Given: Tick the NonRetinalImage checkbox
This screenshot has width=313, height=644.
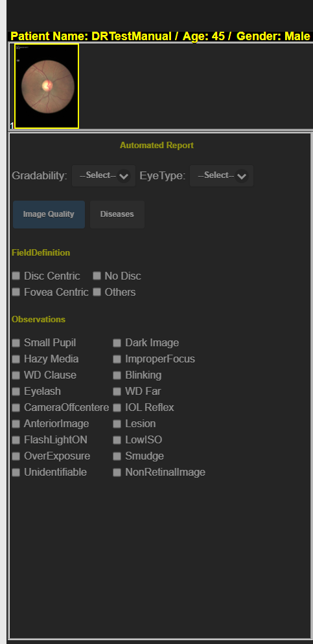Looking at the screenshot, I should (117, 472).
